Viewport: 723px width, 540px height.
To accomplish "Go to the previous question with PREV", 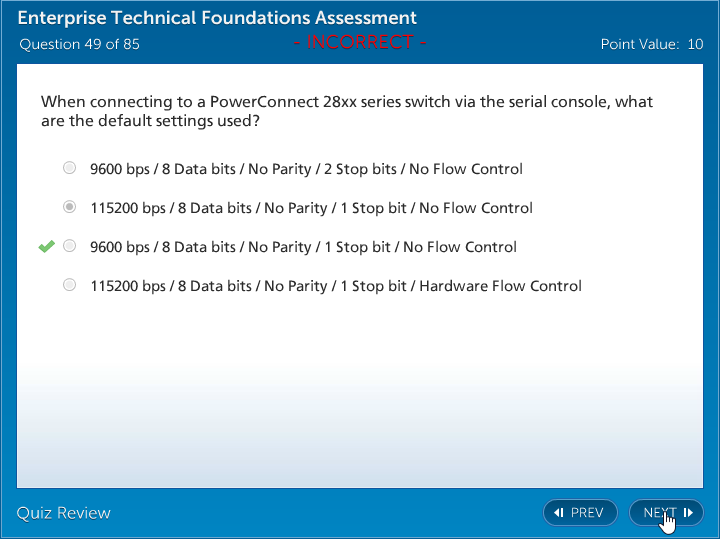I will point(580,513).
